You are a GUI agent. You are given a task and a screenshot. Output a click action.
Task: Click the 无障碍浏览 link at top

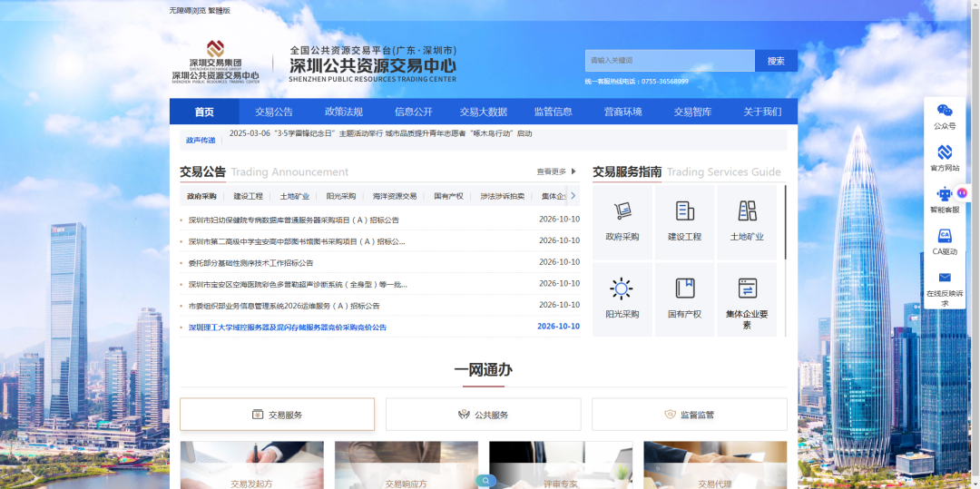(x=187, y=11)
